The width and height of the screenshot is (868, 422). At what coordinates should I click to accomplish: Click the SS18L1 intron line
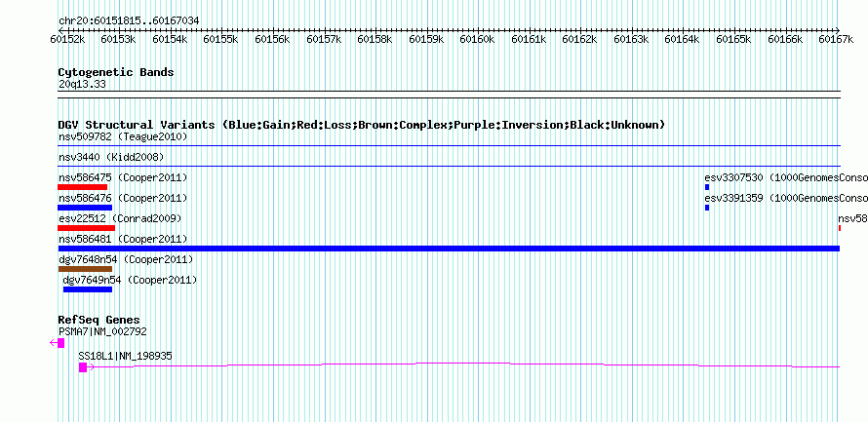464,365
